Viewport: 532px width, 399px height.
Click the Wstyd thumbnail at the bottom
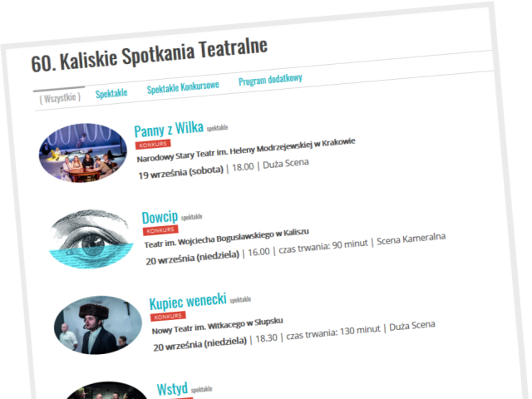(x=107, y=391)
